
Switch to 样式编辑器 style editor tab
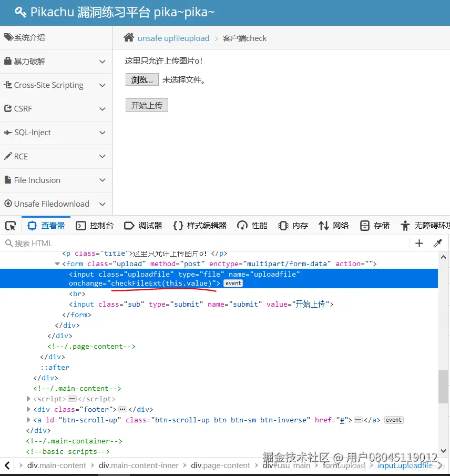tap(200, 226)
